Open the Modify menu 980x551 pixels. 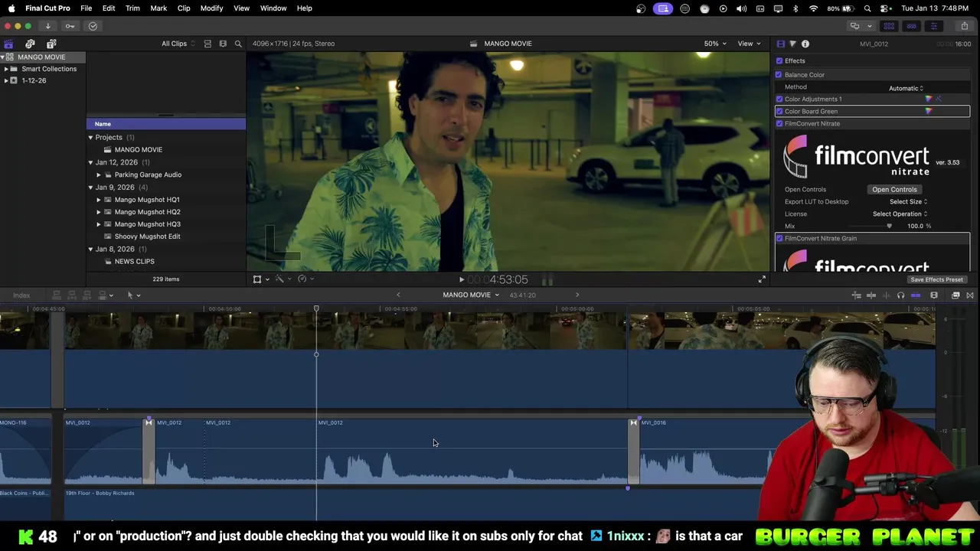[211, 8]
